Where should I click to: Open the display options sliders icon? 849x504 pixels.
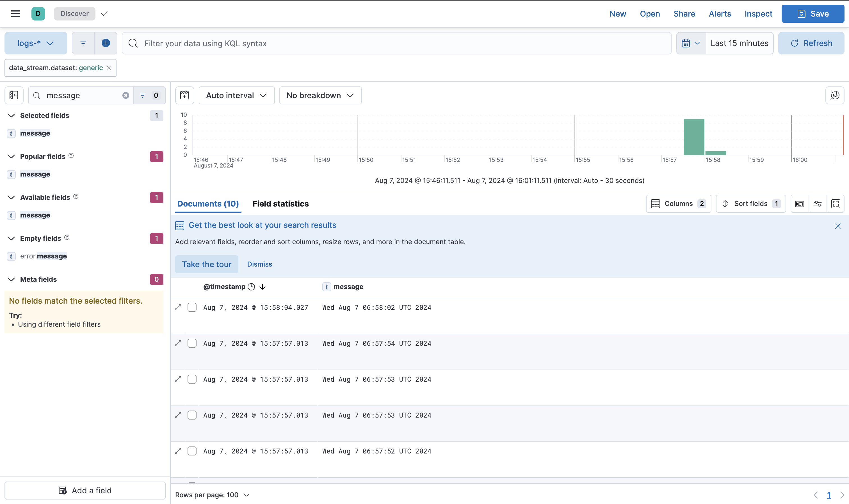(817, 204)
